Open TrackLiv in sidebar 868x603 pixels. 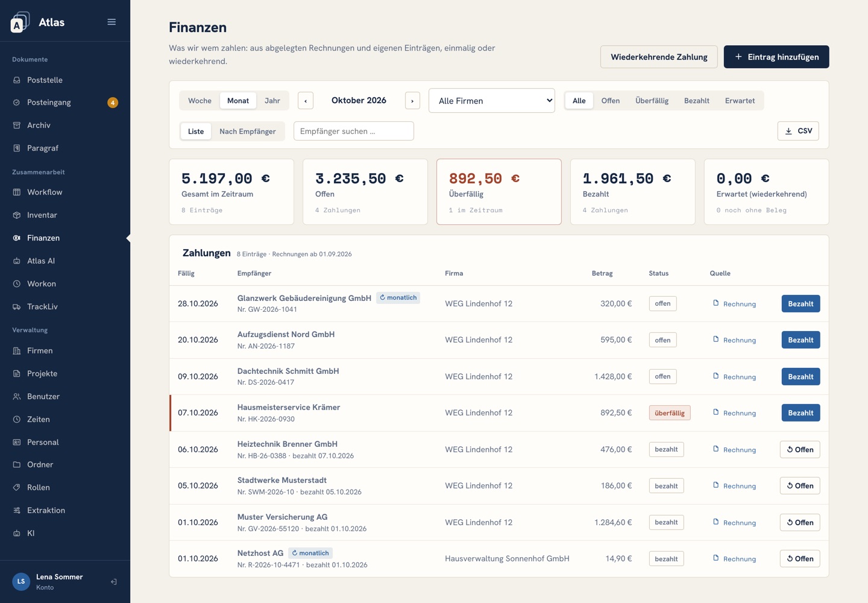pos(65,307)
